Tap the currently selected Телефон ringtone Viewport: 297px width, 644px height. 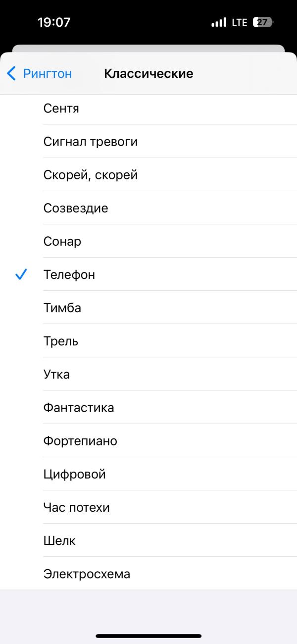tap(148, 274)
